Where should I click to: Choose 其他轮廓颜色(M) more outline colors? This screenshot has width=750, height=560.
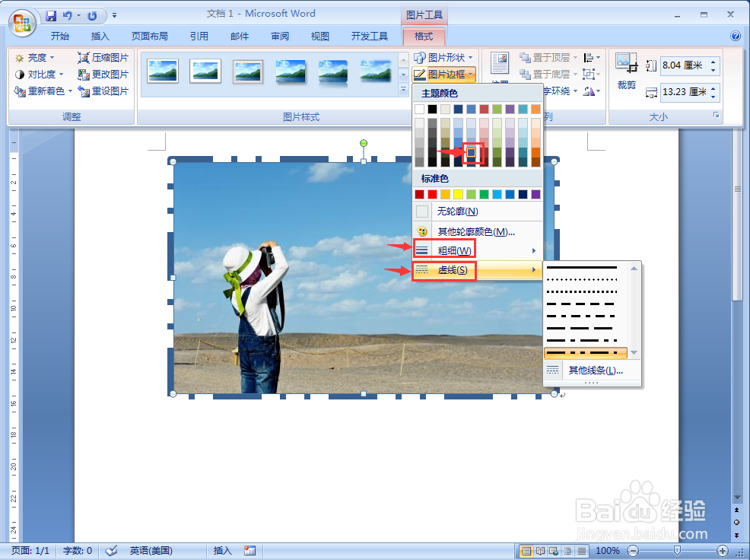click(x=478, y=231)
